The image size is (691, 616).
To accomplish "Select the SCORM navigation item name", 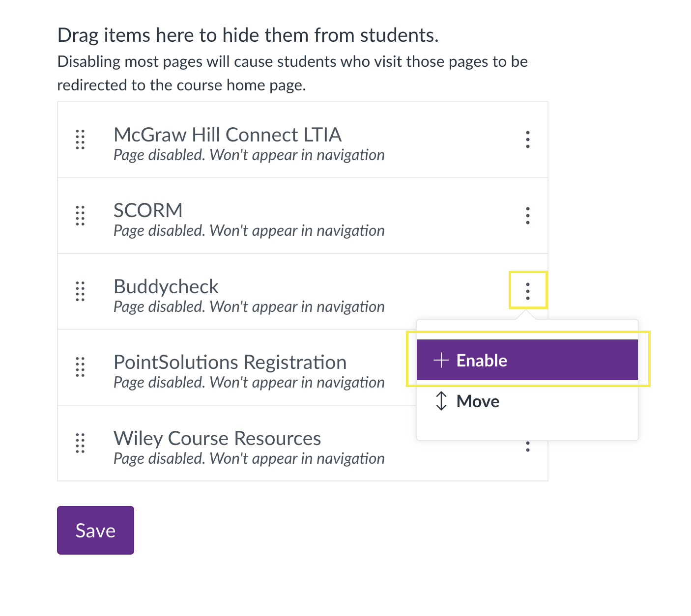I will click(x=148, y=210).
